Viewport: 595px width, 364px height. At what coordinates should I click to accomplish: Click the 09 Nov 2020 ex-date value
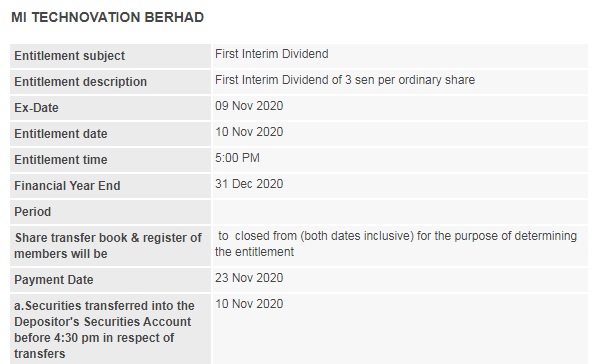[249, 106]
